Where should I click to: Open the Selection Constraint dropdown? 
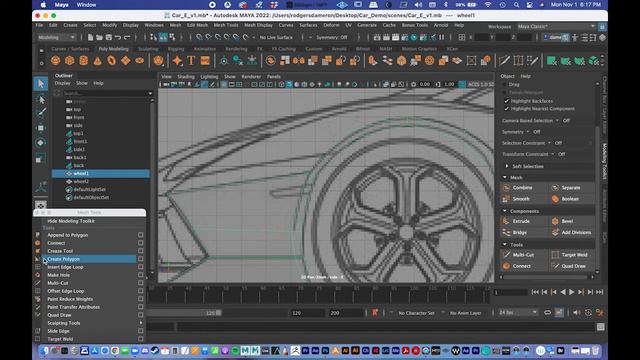pyautogui.click(x=549, y=143)
